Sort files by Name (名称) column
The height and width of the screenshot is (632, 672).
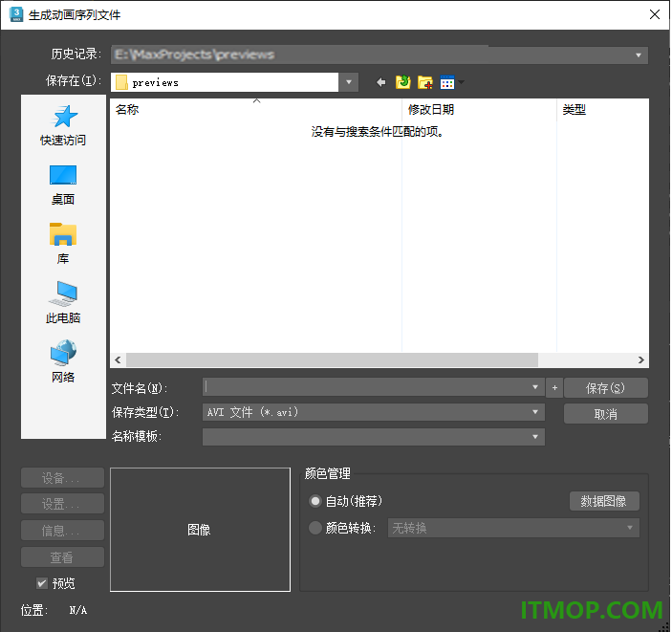pos(256,110)
